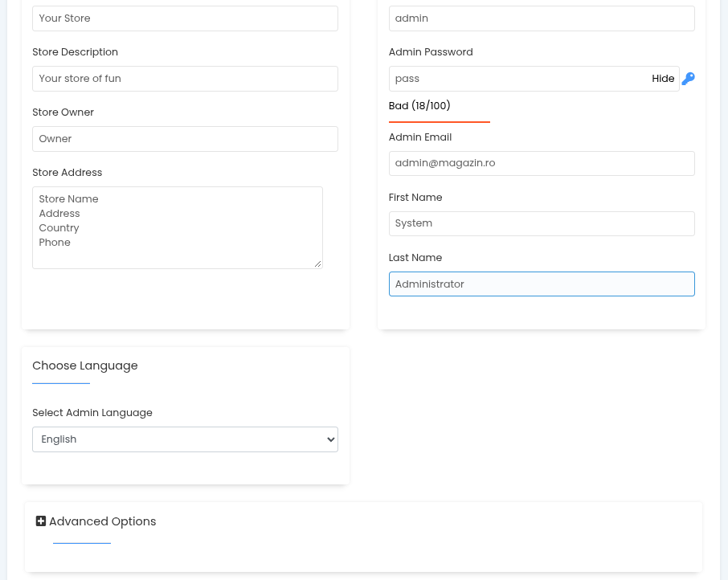Click the Store Name input field
728x580 pixels.
tap(186, 18)
